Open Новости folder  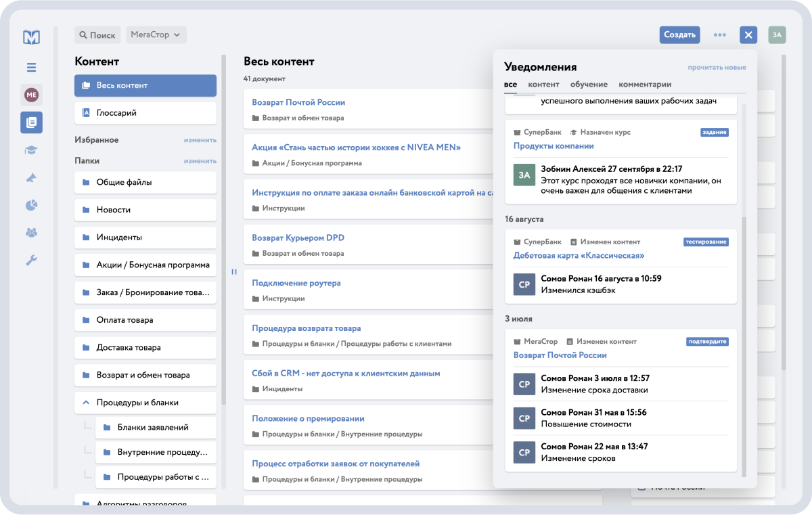(145, 210)
